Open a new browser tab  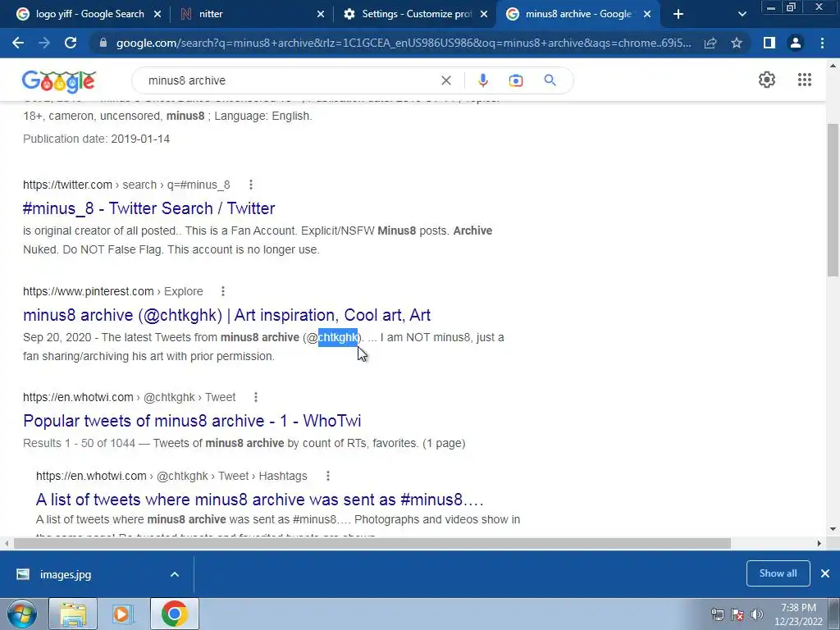point(678,15)
